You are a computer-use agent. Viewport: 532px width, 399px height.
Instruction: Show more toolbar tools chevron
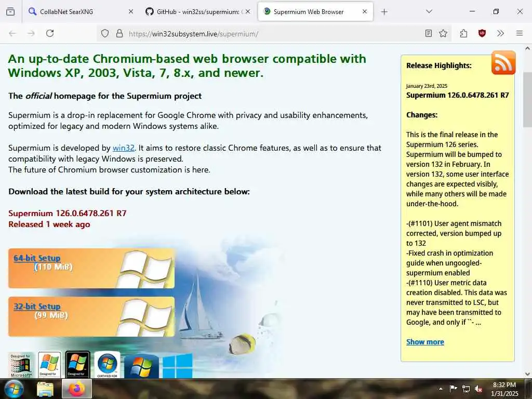coord(500,33)
